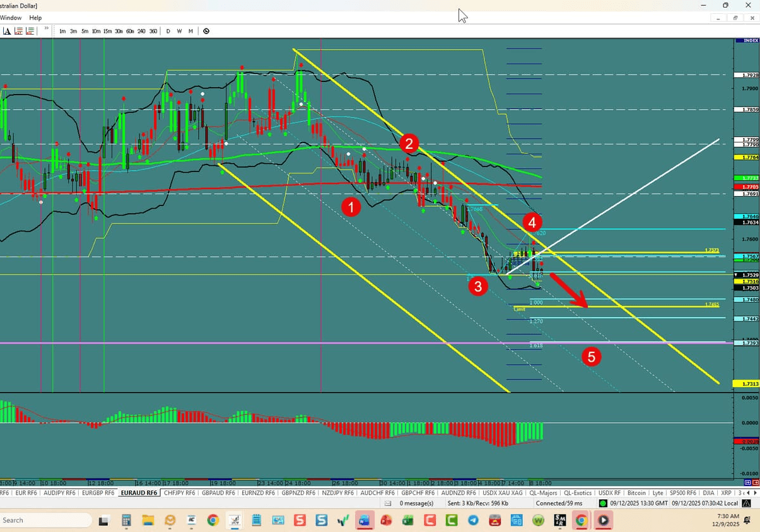Image resolution: width=760 pixels, height=532 pixels.
Task: Click the yellow 1.7529 price label
Action: (x=745, y=275)
